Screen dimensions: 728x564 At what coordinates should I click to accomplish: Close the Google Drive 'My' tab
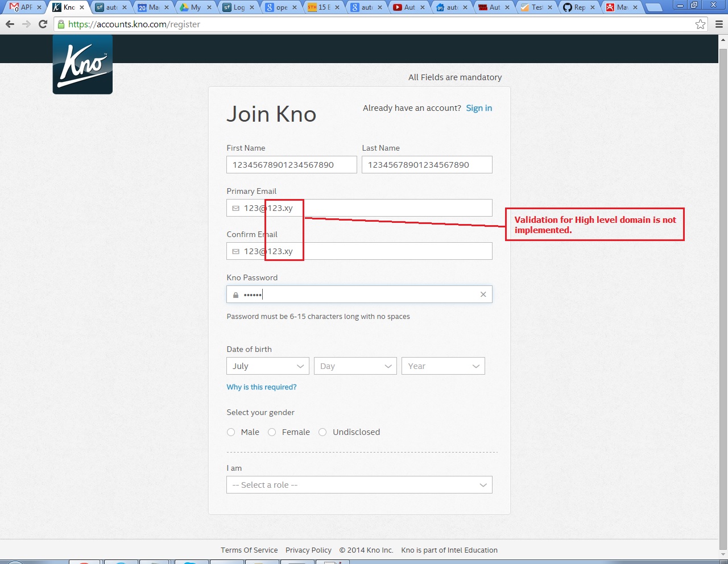(209, 7)
